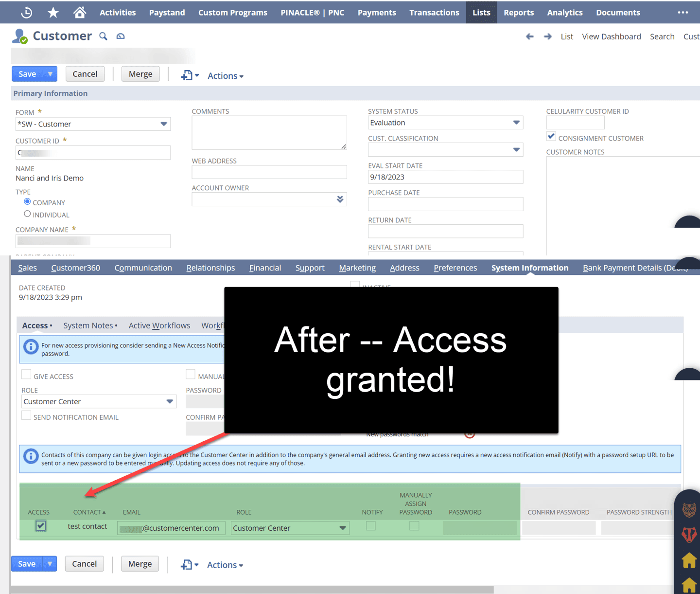The image size is (700, 594).
Task: Click the info icon in contacts access notice
Action: (31, 456)
